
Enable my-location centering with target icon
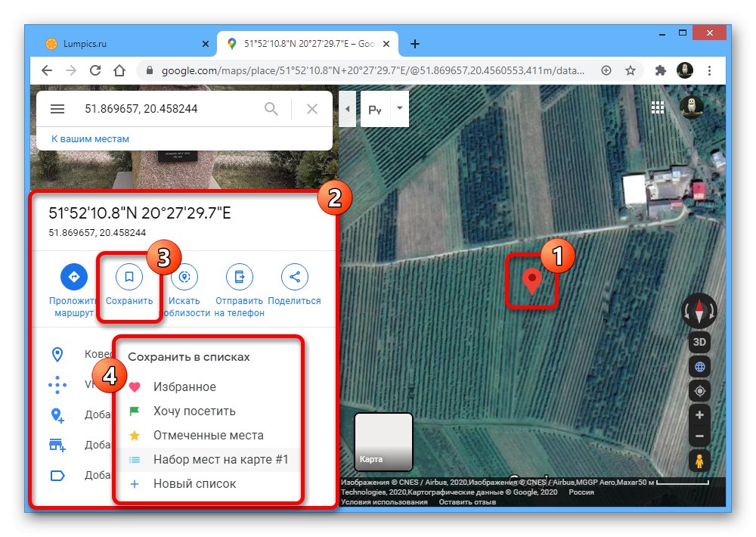[699, 391]
